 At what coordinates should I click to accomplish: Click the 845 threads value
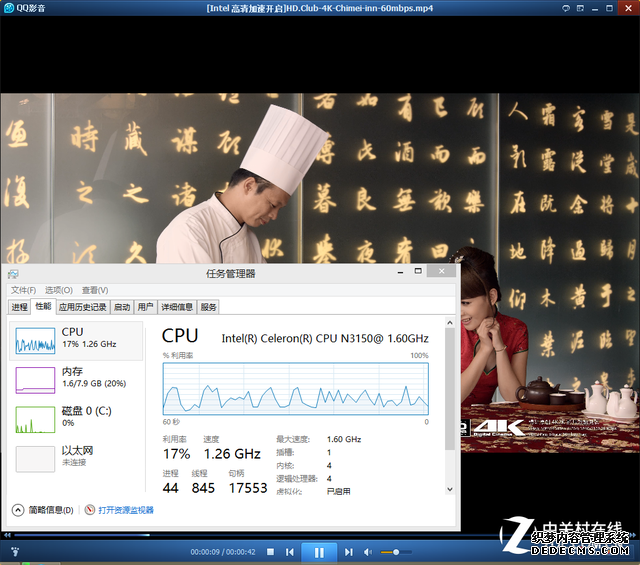click(203, 488)
